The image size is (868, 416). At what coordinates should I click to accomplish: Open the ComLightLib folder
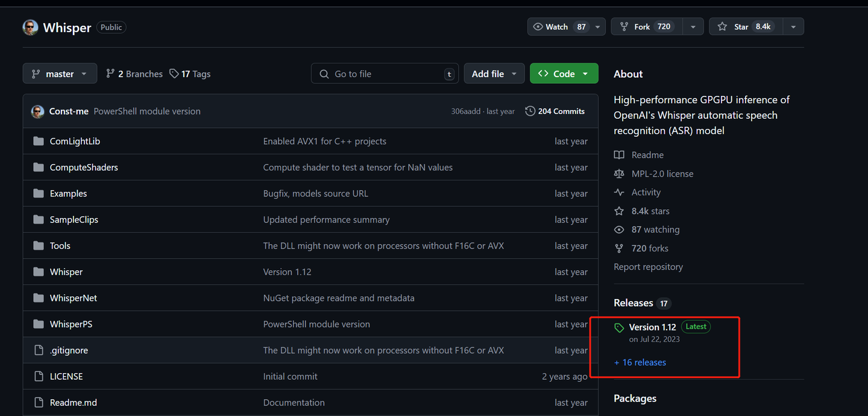75,141
